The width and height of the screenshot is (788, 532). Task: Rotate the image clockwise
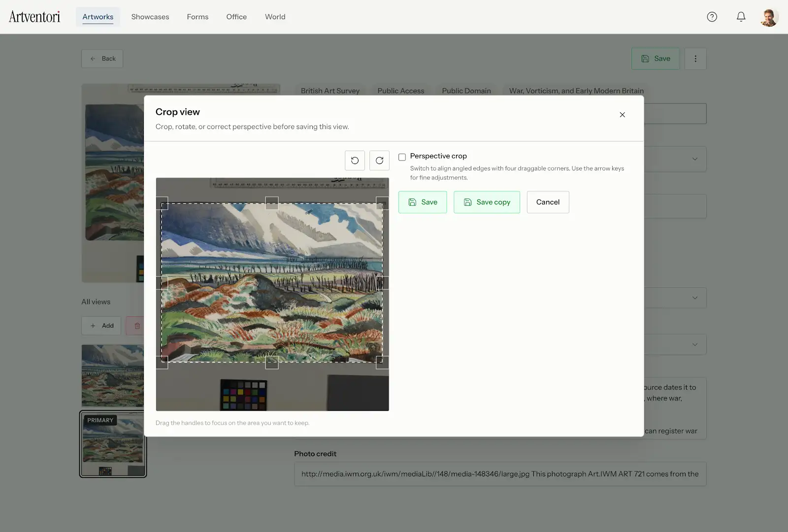pos(379,161)
